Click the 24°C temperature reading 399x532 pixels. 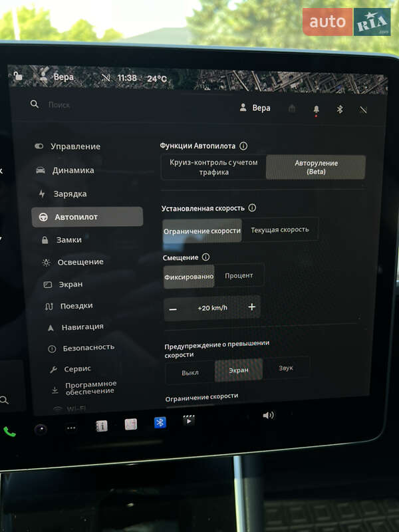click(x=157, y=78)
